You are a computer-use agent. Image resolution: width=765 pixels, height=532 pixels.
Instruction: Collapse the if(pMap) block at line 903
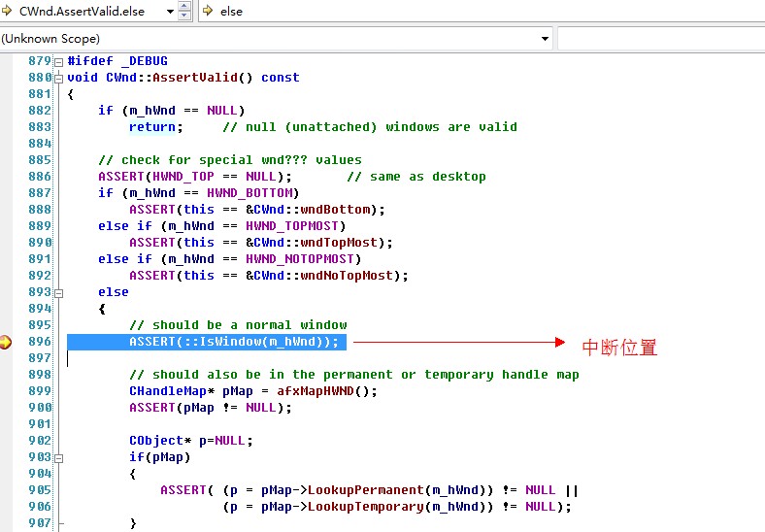(59, 457)
